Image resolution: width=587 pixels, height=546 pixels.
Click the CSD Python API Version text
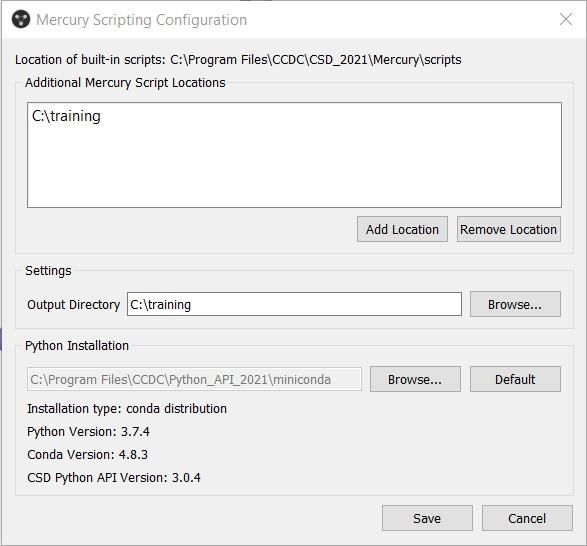(114, 478)
